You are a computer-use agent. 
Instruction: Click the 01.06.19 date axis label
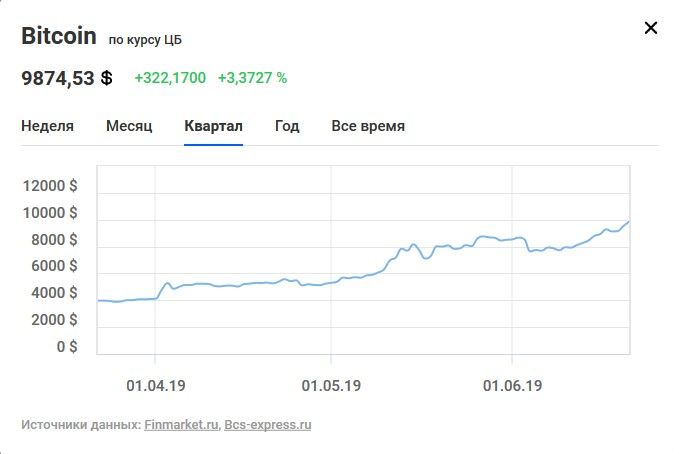point(512,384)
